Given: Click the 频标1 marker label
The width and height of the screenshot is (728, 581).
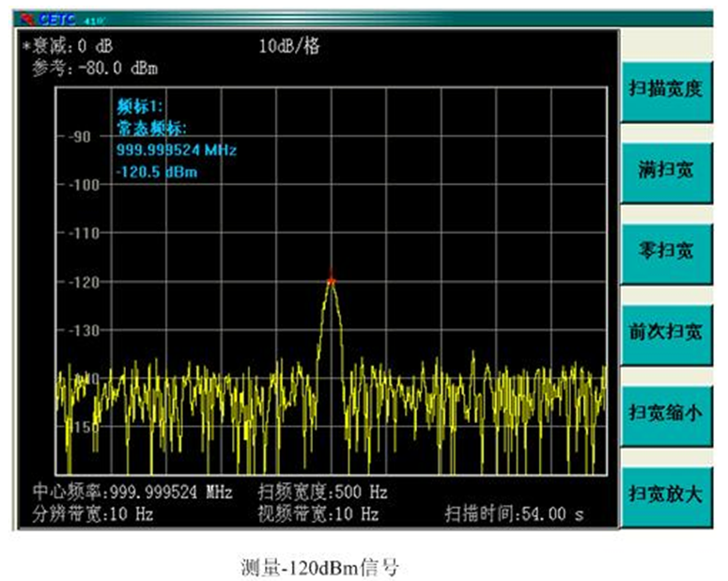Looking at the screenshot, I should click(x=140, y=106).
